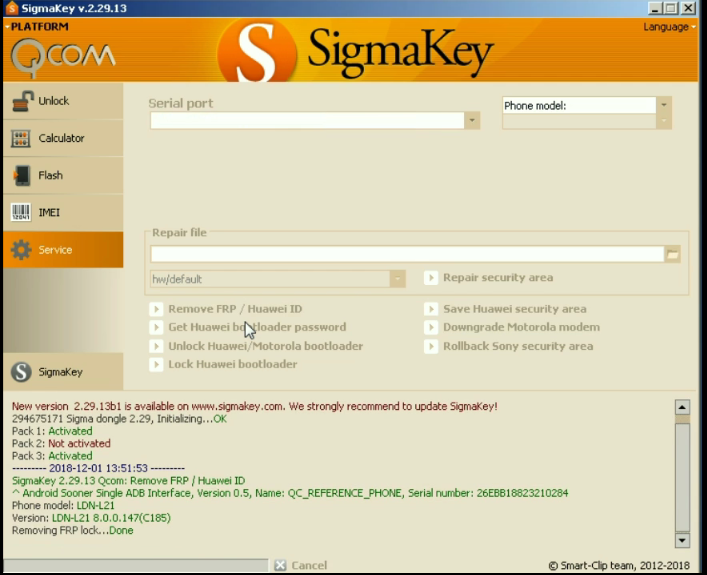Screen dimensions: 707x575
Task: Browse for repair file folder icon
Action: pos(672,254)
